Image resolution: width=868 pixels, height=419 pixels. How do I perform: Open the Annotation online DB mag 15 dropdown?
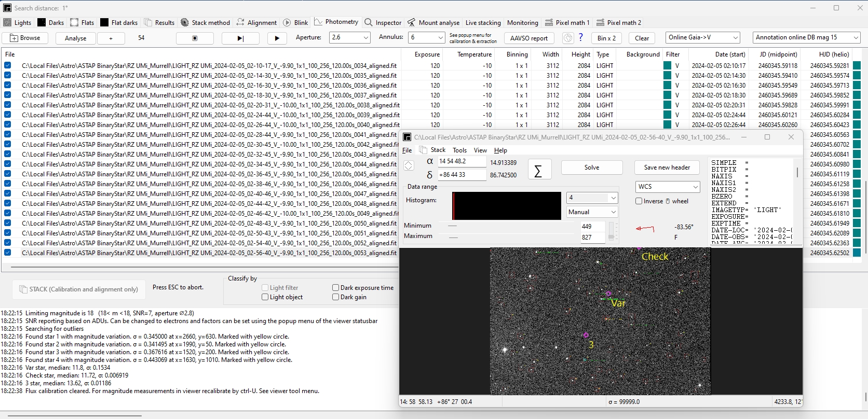(x=807, y=37)
